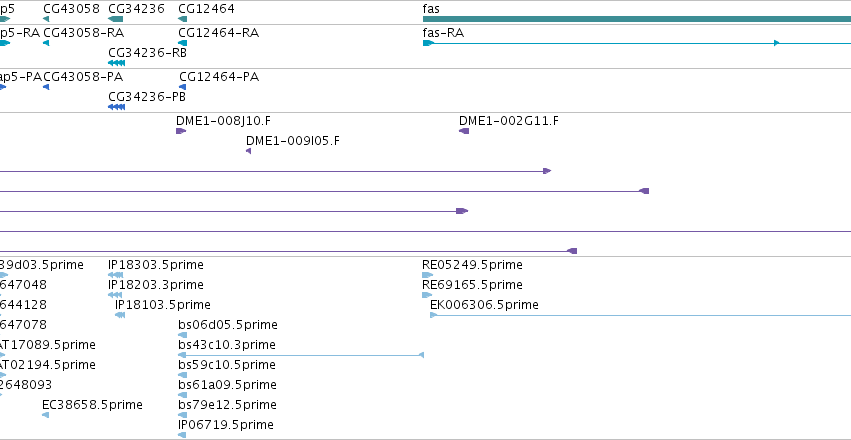The height and width of the screenshot is (440, 851).
Task: Open the fas-RA transcript label
Action: 443,33
